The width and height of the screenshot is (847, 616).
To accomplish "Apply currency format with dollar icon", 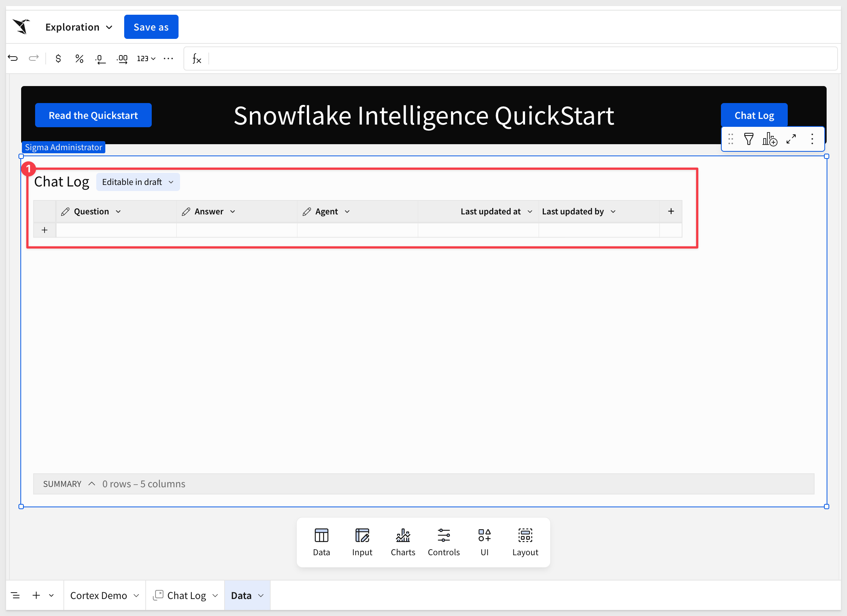I will (58, 59).
